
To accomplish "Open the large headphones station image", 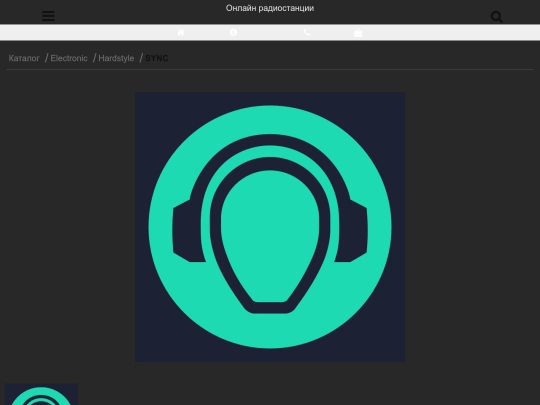I will pyautogui.click(x=270, y=227).
